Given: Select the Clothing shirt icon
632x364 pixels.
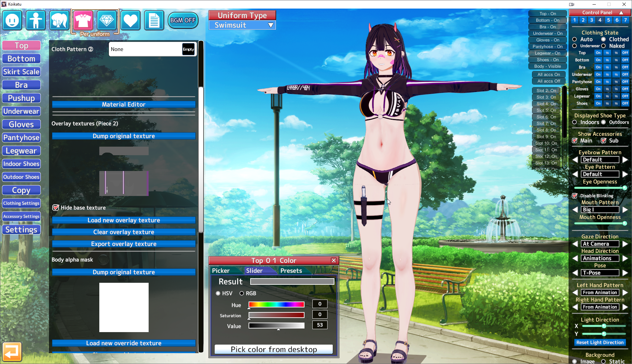Looking at the screenshot, I should pyautogui.click(x=83, y=20).
